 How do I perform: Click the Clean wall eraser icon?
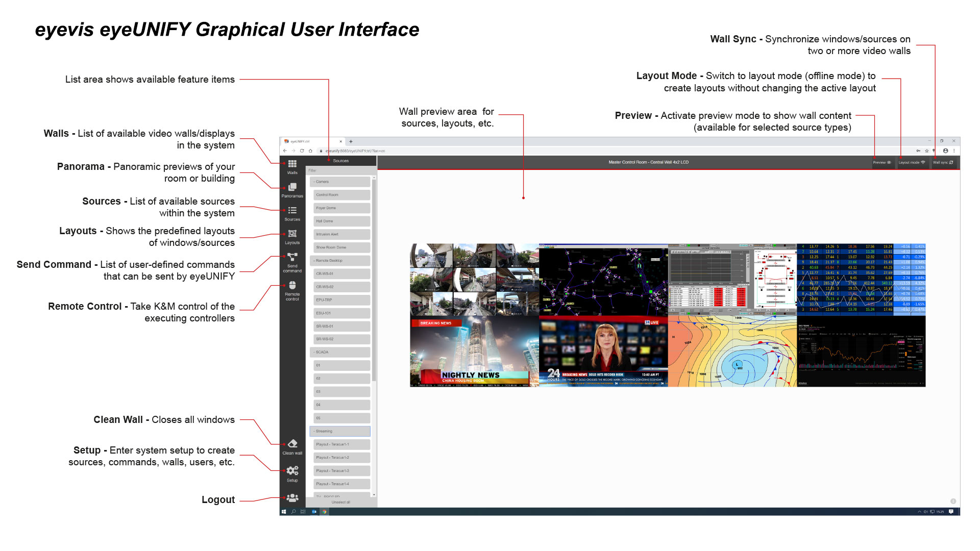click(x=292, y=444)
